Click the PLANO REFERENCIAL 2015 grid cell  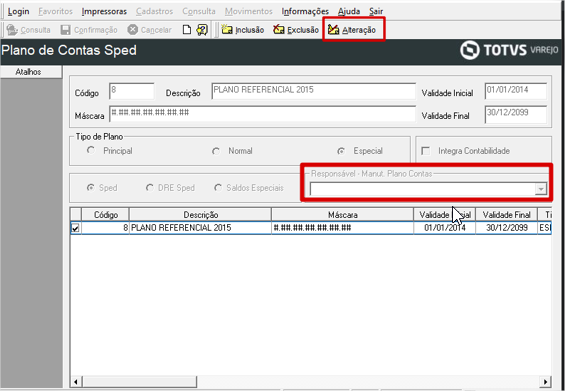click(x=200, y=228)
